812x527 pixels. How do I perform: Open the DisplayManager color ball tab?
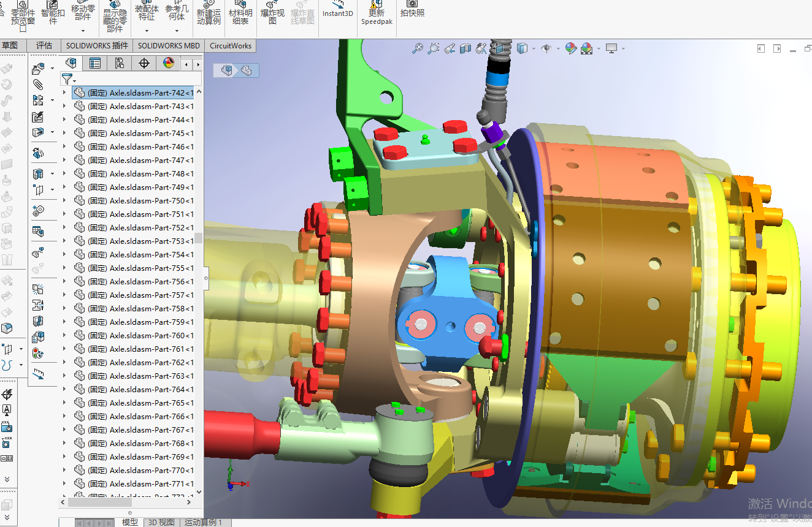(x=169, y=63)
